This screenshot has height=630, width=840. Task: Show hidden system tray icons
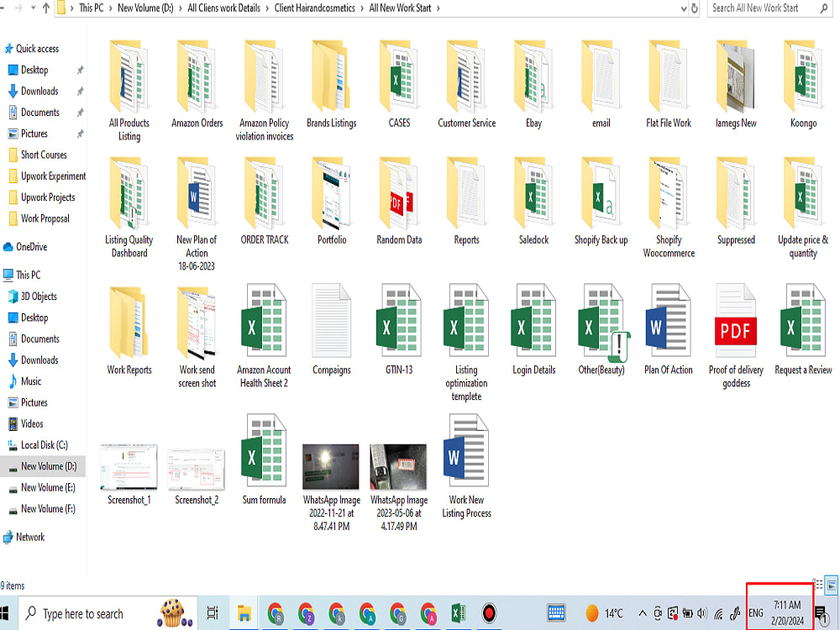click(x=643, y=613)
